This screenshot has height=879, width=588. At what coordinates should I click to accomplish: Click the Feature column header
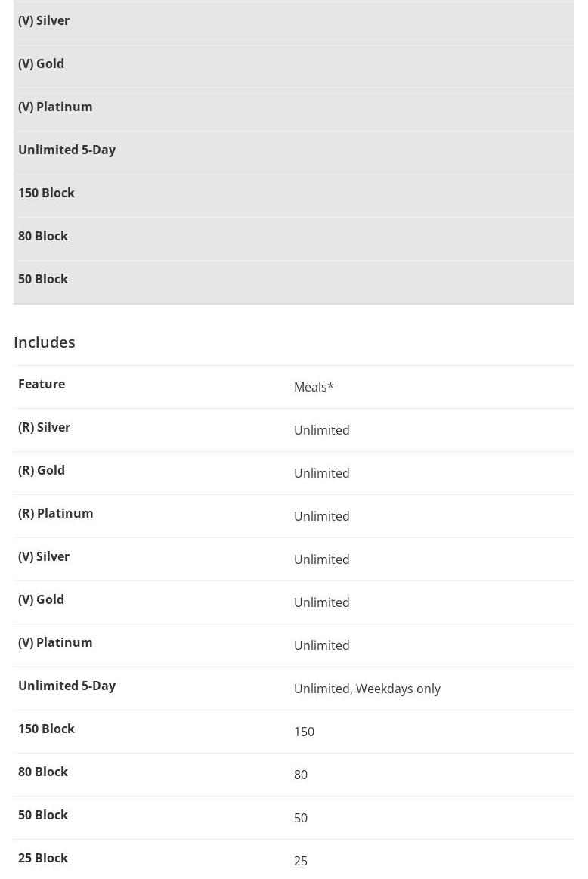click(x=42, y=384)
